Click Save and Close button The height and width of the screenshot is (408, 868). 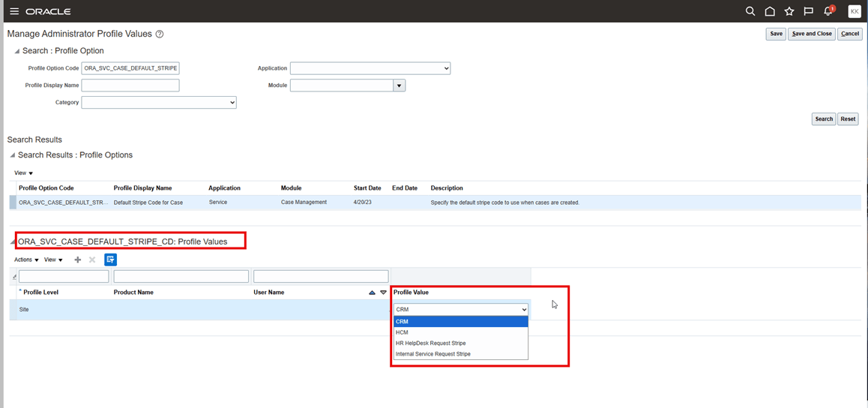pyautogui.click(x=812, y=34)
